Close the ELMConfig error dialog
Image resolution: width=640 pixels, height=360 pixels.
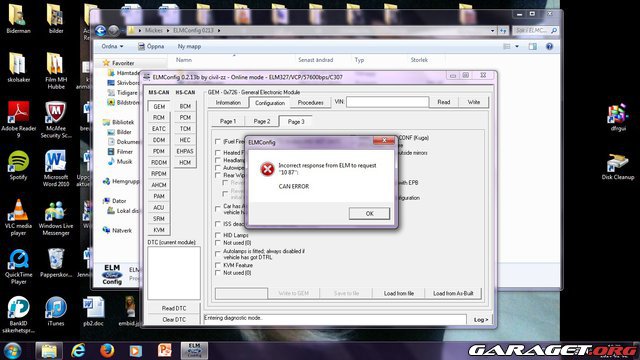tap(384, 140)
